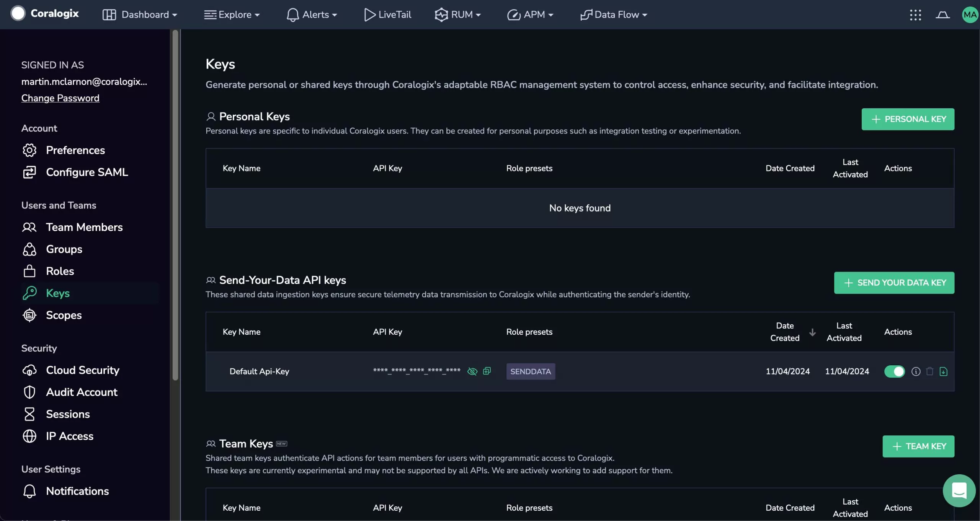Expand the Alerts dropdown menu

312,15
